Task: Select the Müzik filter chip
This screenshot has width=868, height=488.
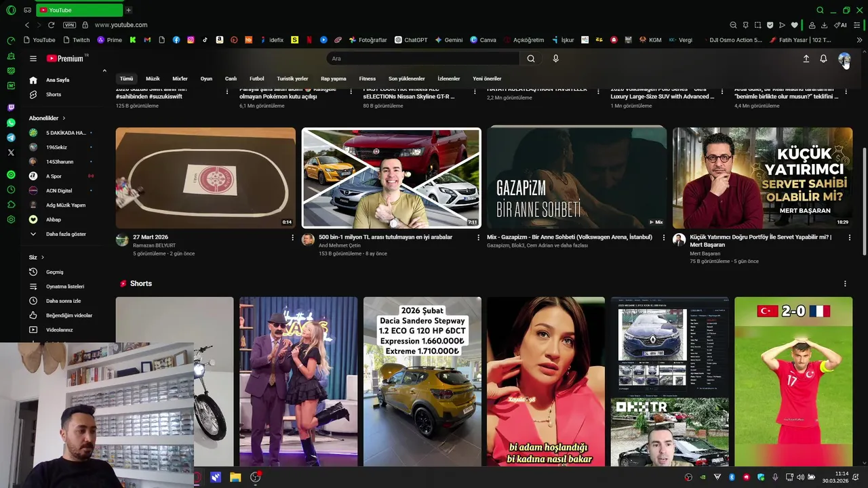Action: click(153, 79)
